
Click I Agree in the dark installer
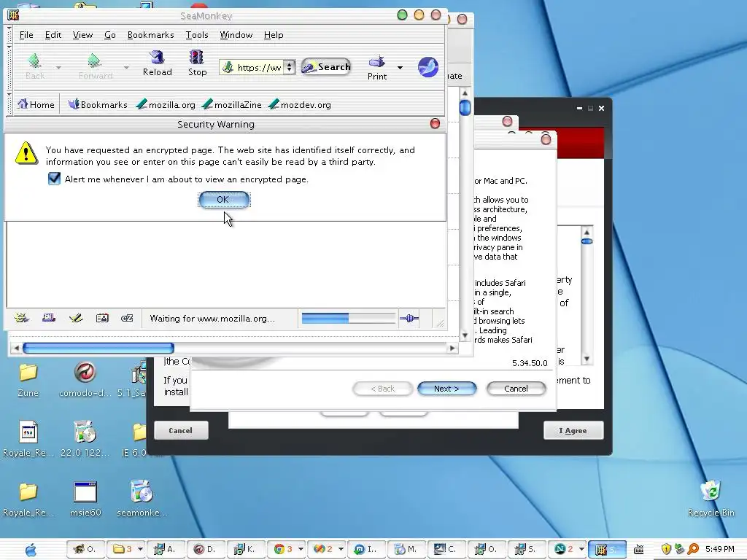pos(573,430)
